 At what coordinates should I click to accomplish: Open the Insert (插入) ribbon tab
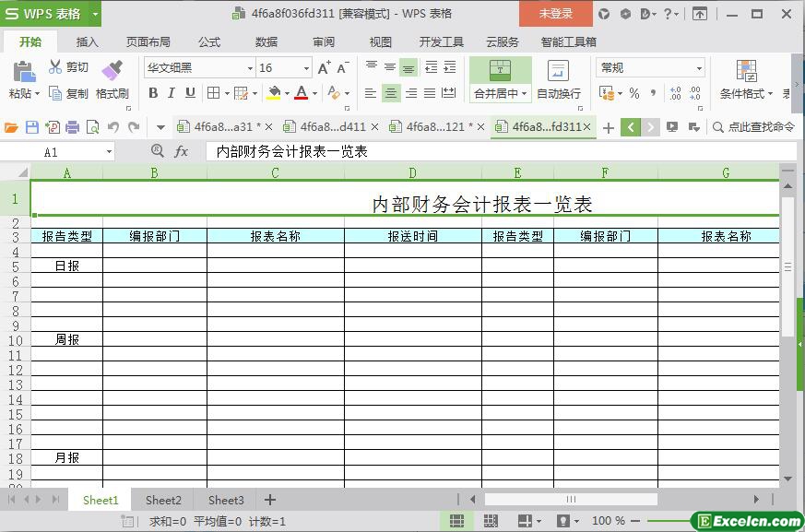87,42
